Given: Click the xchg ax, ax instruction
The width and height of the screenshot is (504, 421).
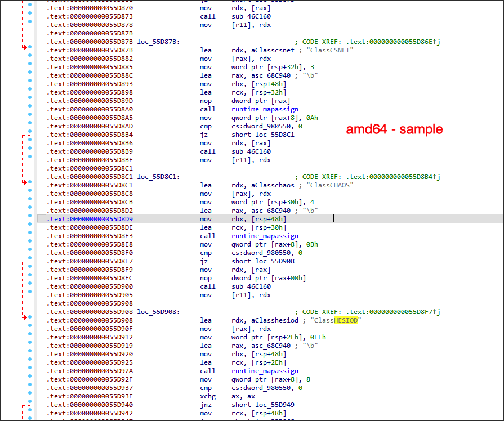Looking at the screenshot, I should pos(228,396).
